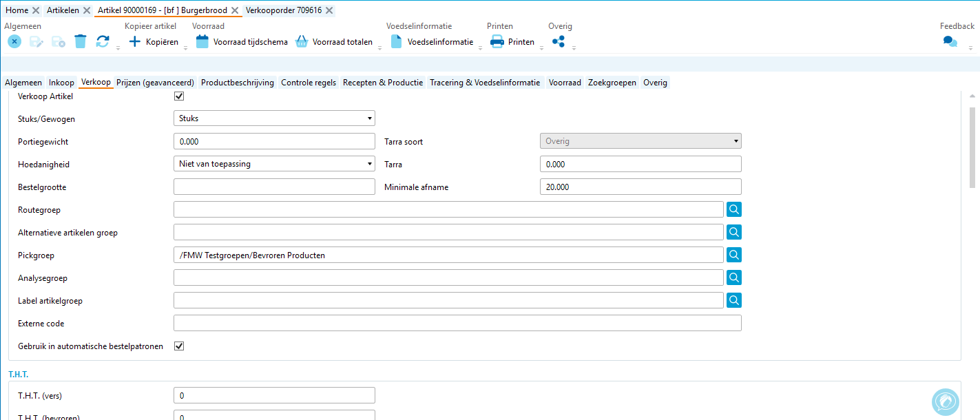Open the Zoekgroepen tab
980x420 pixels.
612,83
